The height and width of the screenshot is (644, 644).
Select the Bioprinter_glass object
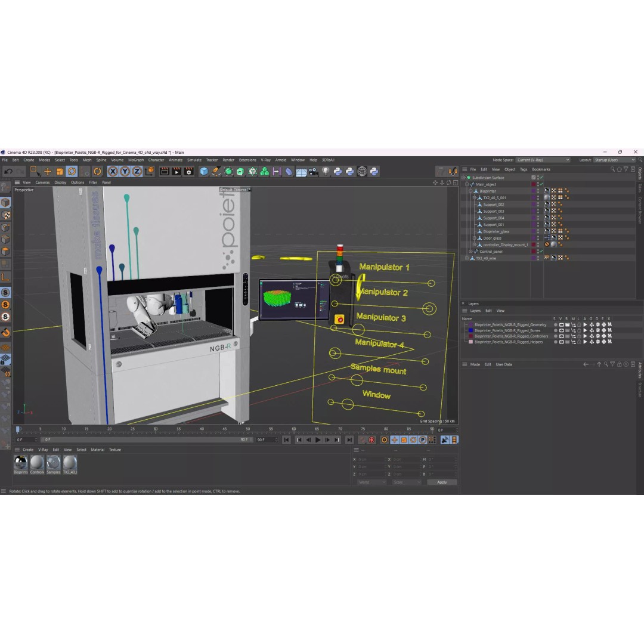[x=496, y=231]
